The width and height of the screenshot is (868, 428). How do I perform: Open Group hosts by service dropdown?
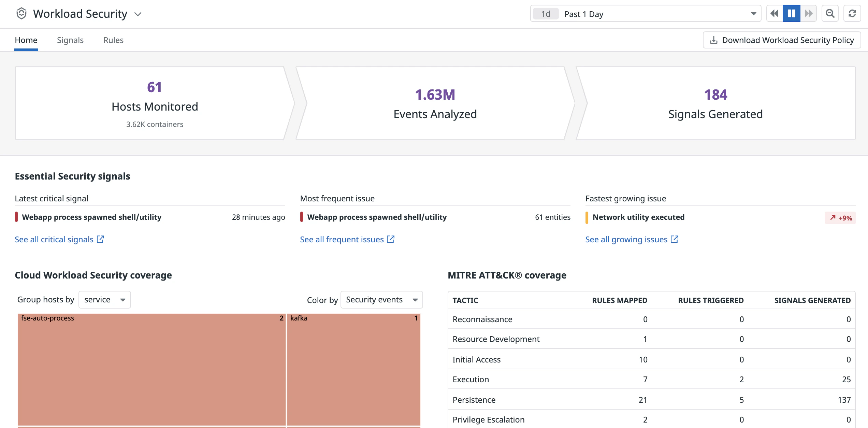pos(105,300)
